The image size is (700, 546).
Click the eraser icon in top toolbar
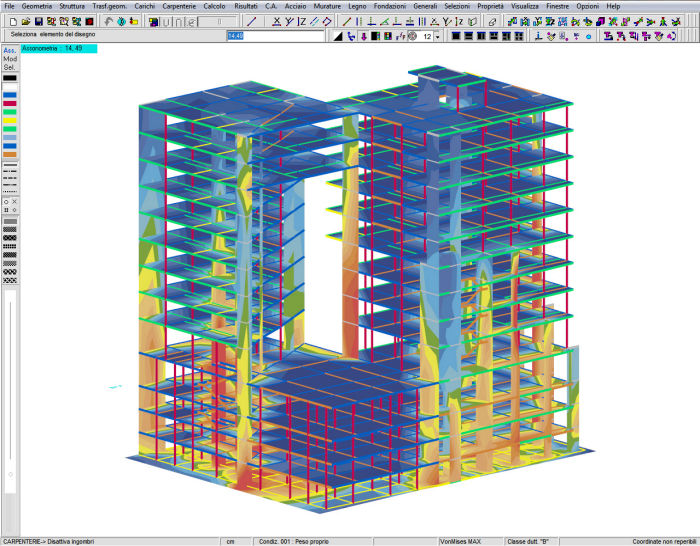click(x=491, y=21)
